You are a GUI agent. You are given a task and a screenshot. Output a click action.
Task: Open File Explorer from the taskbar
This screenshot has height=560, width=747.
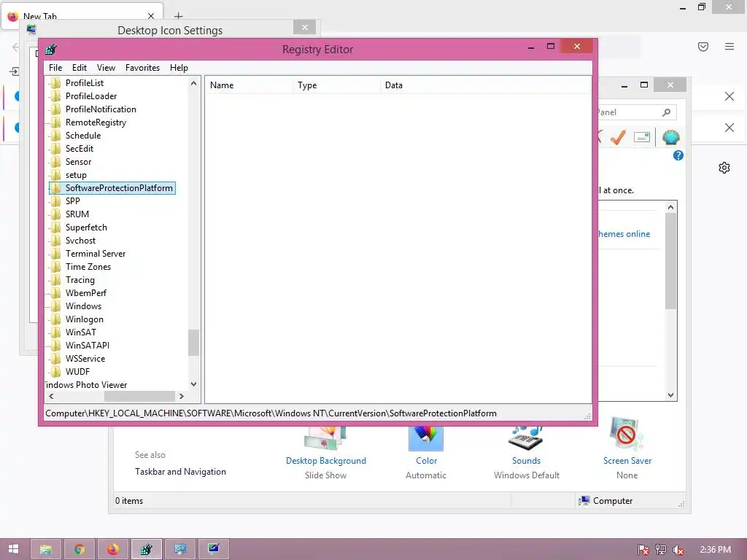coord(46,549)
